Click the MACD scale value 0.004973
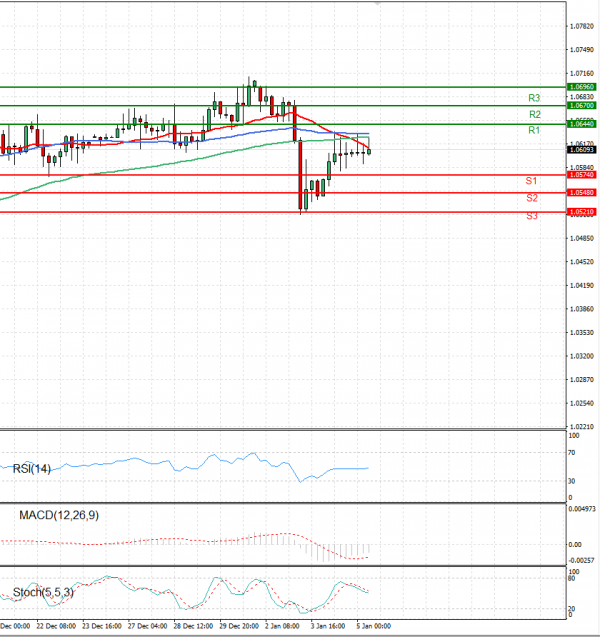The image size is (600, 637). (582, 509)
